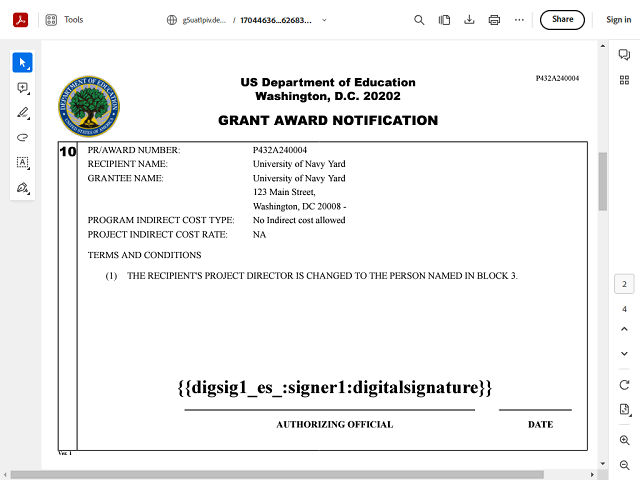
Task: Click the current page number 2 box
Action: coord(624,284)
